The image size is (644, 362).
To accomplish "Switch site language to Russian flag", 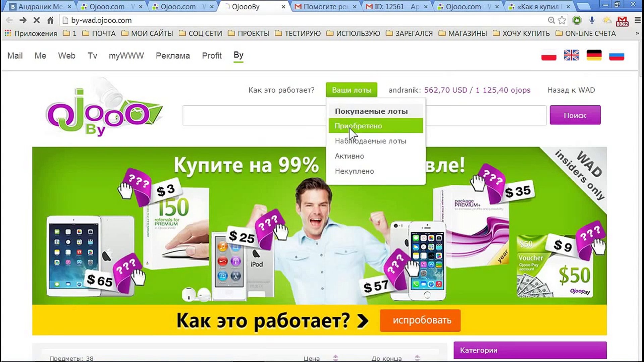I will (616, 55).
